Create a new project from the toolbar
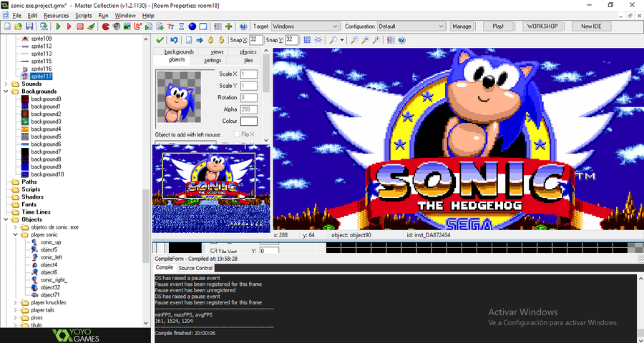Screen dimensions: 644x343 pyautogui.click(x=7, y=26)
